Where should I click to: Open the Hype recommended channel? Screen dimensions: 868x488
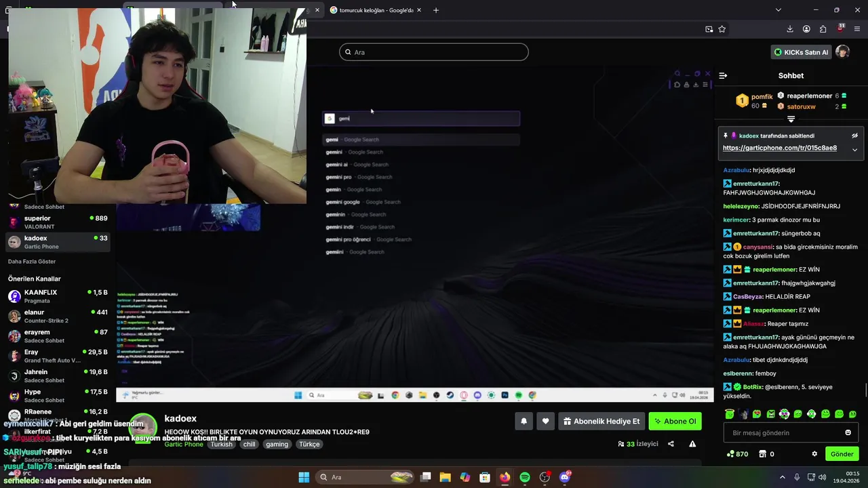57,396
